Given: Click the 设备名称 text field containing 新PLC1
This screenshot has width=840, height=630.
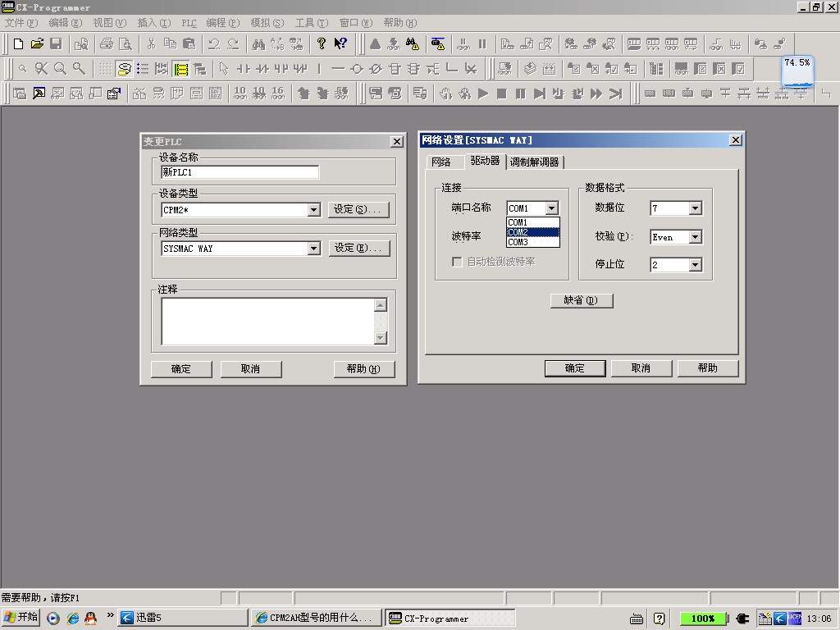Looking at the screenshot, I should pos(240,172).
